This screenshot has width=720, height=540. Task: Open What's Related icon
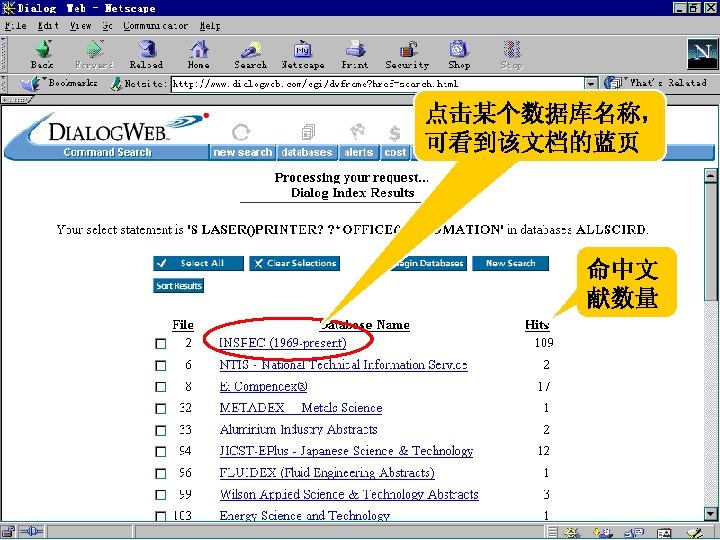[x=614, y=83]
